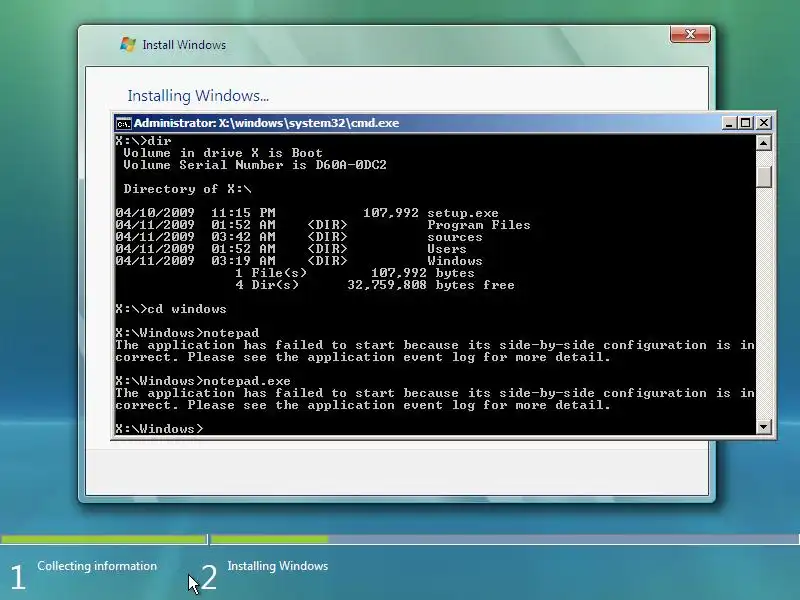The height and width of the screenshot is (600, 800).
Task: Click the '32,759,808 bytes free' text
Action: [431, 285]
